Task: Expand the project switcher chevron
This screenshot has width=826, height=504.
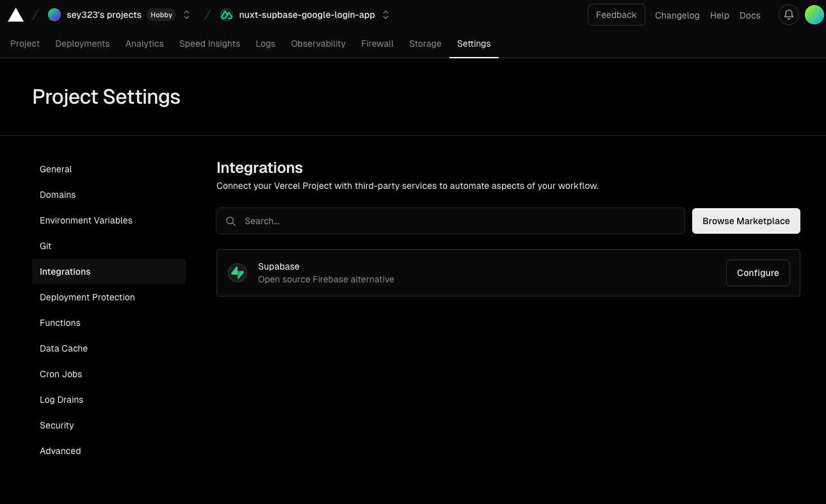Action: (x=385, y=14)
